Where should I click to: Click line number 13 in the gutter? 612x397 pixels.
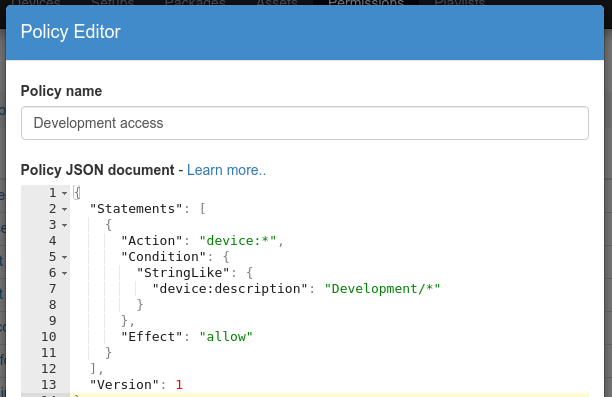pos(49,385)
